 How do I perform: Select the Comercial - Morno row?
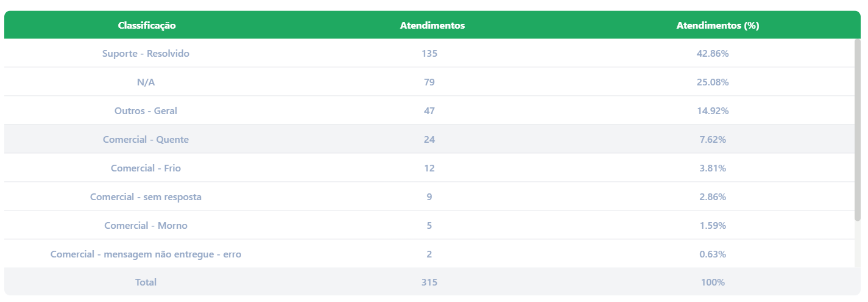[x=429, y=225]
